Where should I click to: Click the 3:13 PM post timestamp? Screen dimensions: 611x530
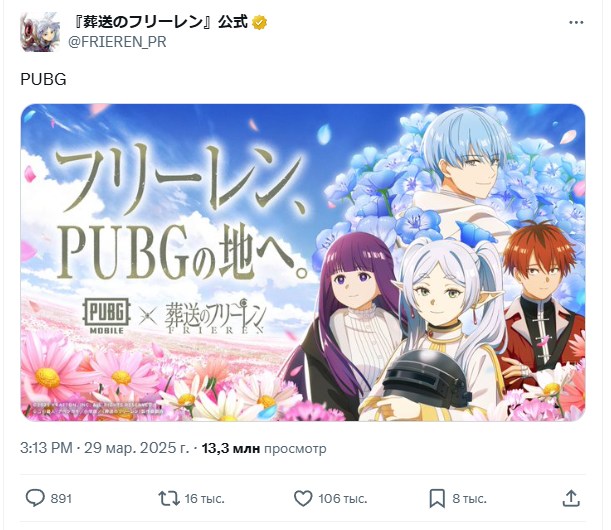[46, 448]
